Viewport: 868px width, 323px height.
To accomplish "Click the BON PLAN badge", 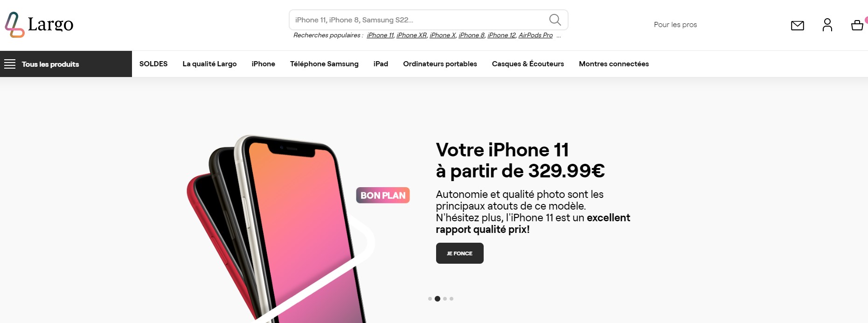I will pos(383,195).
